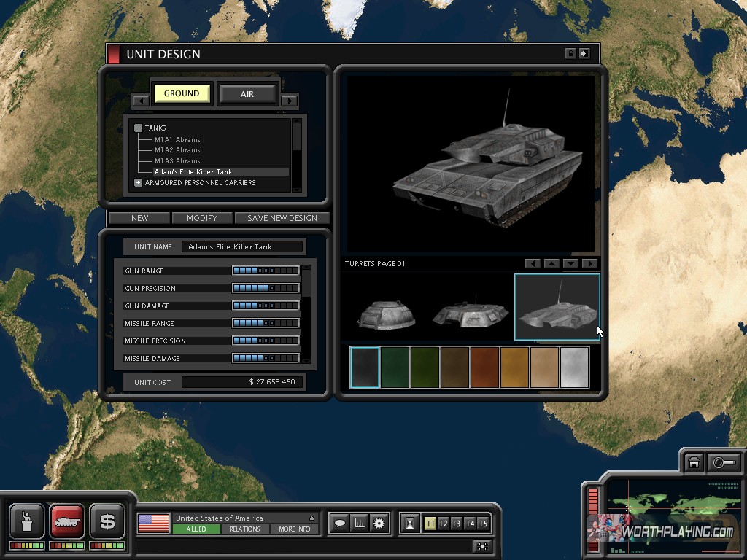Open the politics podium sphere icon
This screenshot has height=560, width=747.
click(27, 521)
